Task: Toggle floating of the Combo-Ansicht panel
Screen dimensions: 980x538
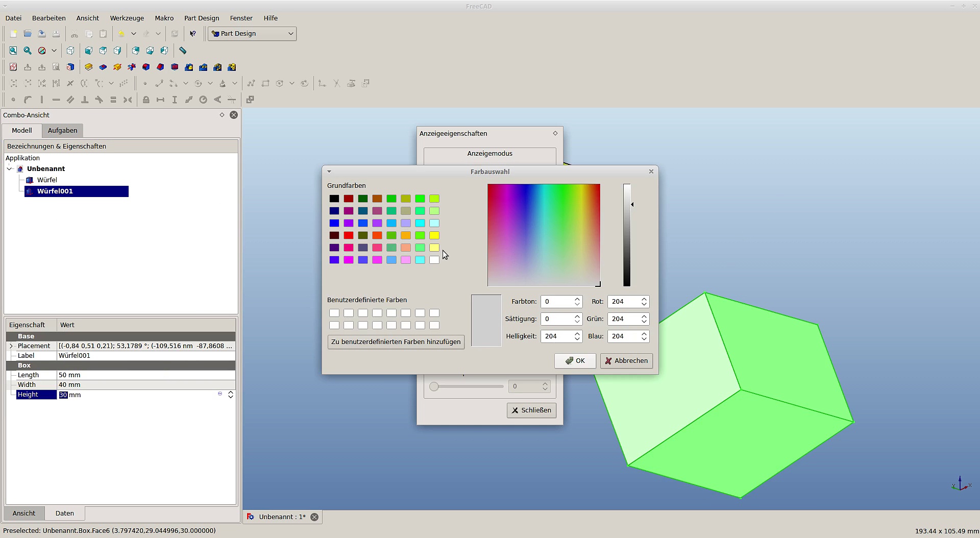Action: [x=222, y=115]
